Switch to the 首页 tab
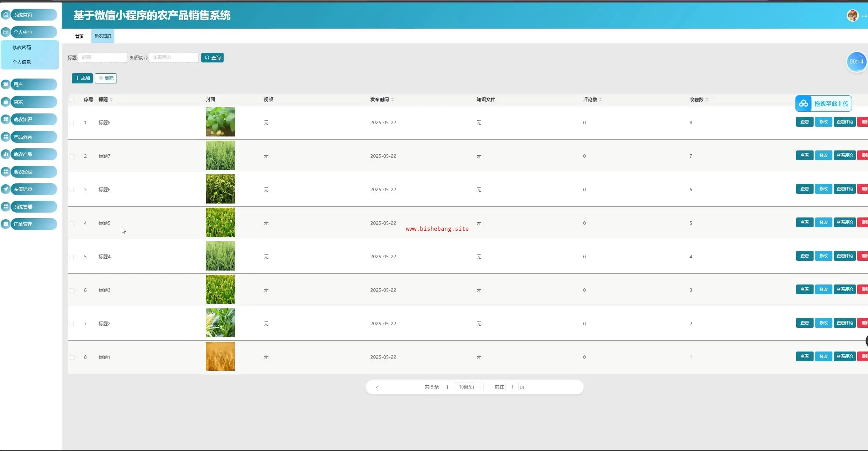868x451 pixels. point(79,36)
